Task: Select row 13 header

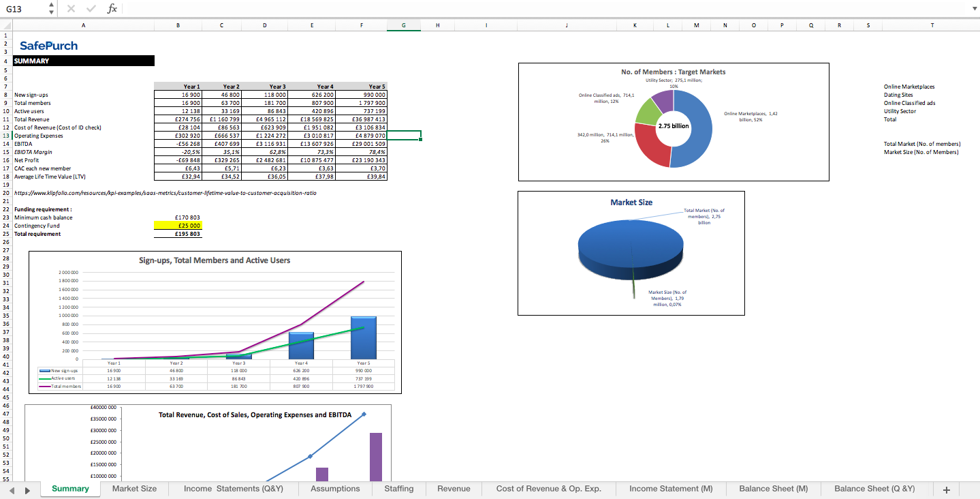Action: [x=5, y=136]
